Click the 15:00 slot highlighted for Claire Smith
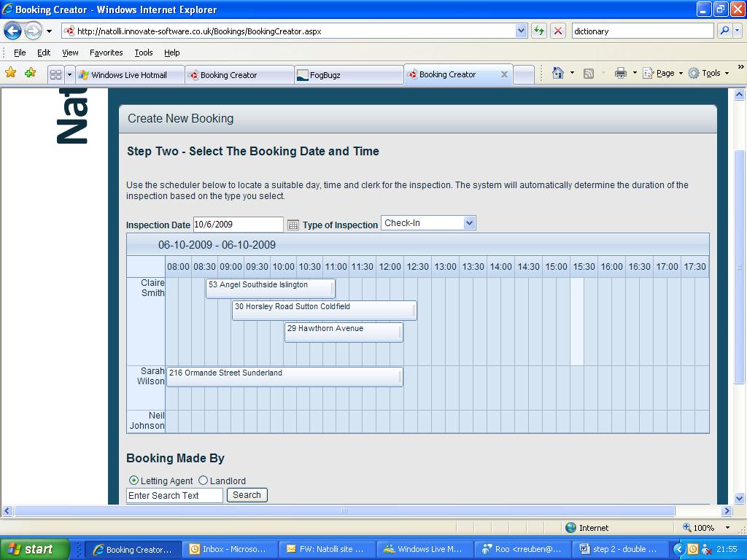This screenshot has width=747, height=560. (x=577, y=322)
